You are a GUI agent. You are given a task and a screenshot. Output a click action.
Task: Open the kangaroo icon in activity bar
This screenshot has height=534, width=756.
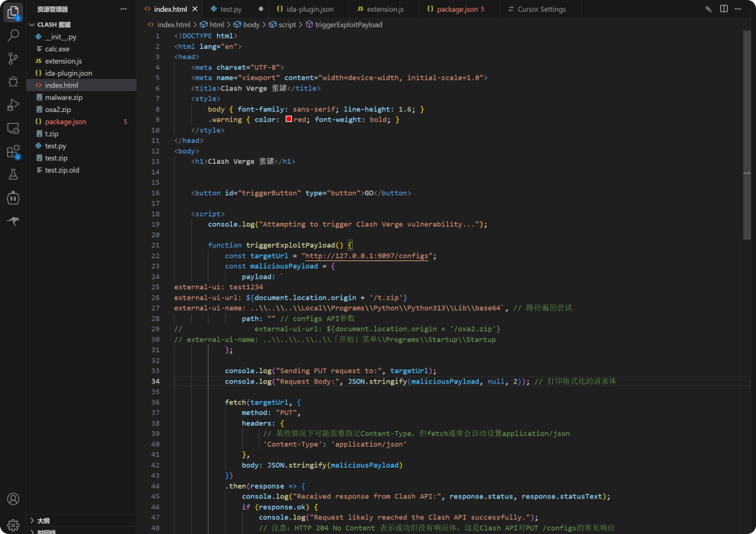click(x=13, y=220)
